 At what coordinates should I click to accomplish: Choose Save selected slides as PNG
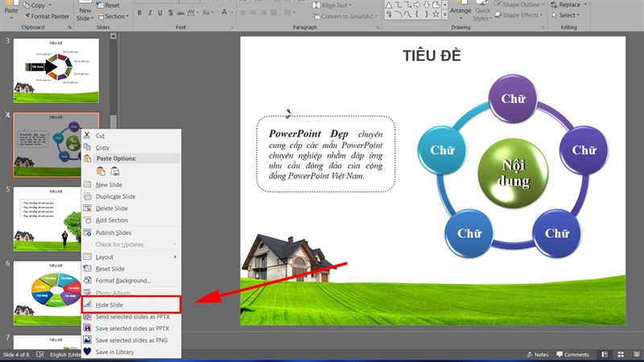(131, 340)
